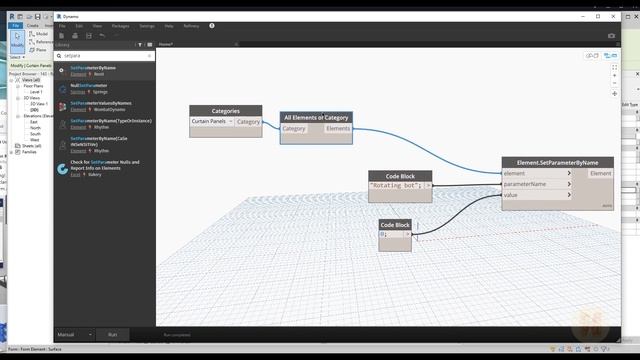Screen dimensions: 640x360
Task: Click the info notification icon next to Refinery
Action: [212, 26]
